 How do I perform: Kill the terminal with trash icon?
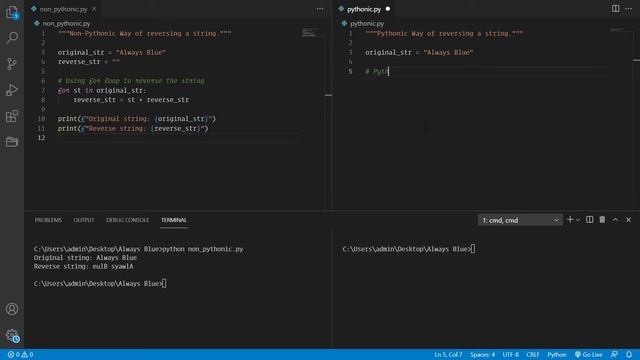[602, 220]
